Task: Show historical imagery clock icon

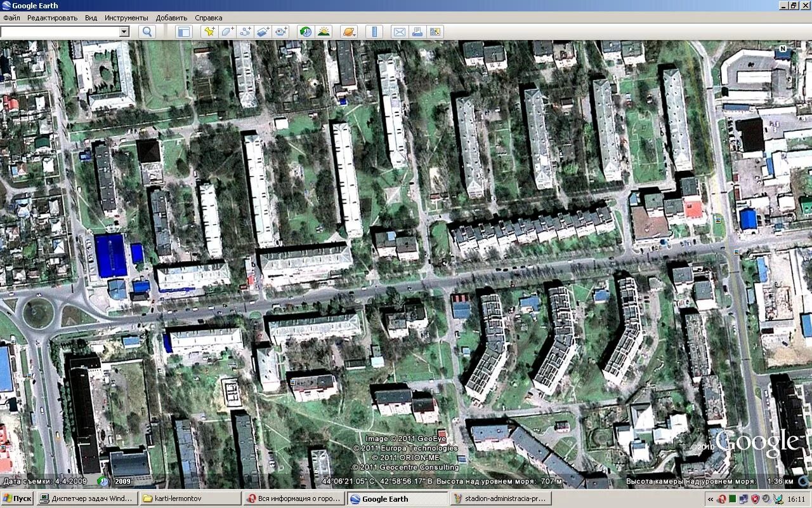Action: click(x=306, y=31)
